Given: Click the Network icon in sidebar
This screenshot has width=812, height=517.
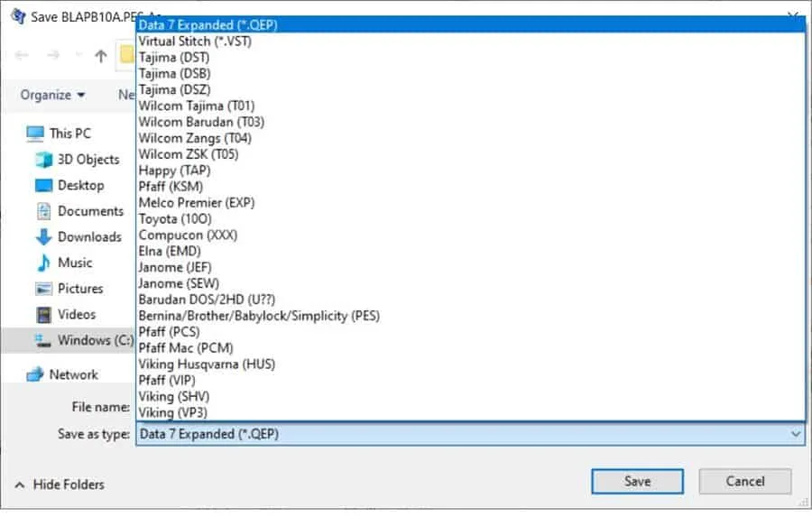Looking at the screenshot, I should click(35, 374).
